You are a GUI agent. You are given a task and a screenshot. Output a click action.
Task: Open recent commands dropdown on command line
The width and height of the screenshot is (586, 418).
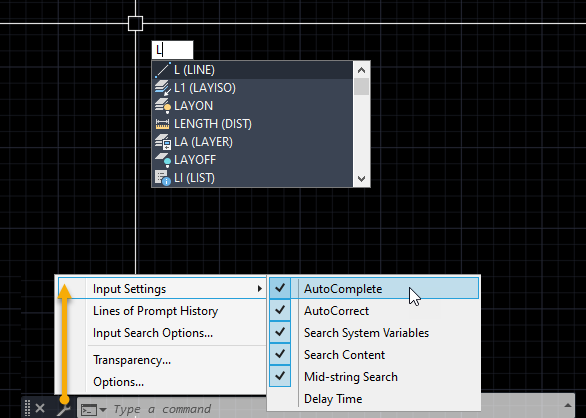[x=94, y=409]
